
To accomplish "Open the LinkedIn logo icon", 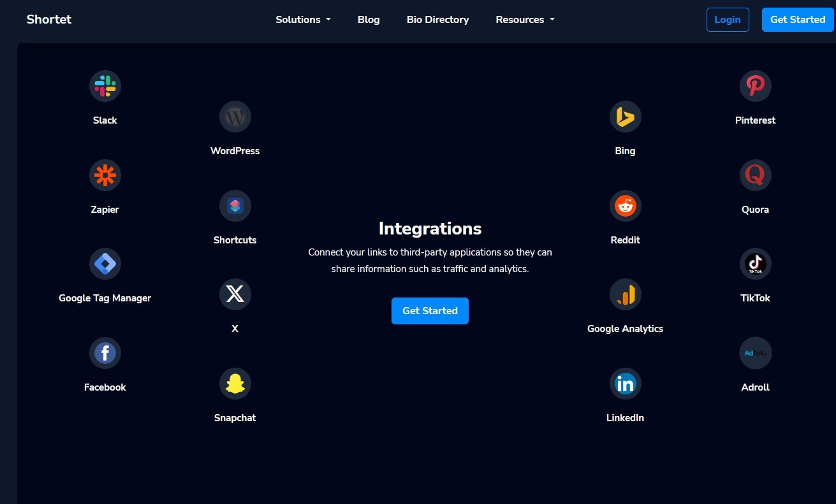I will click(625, 384).
